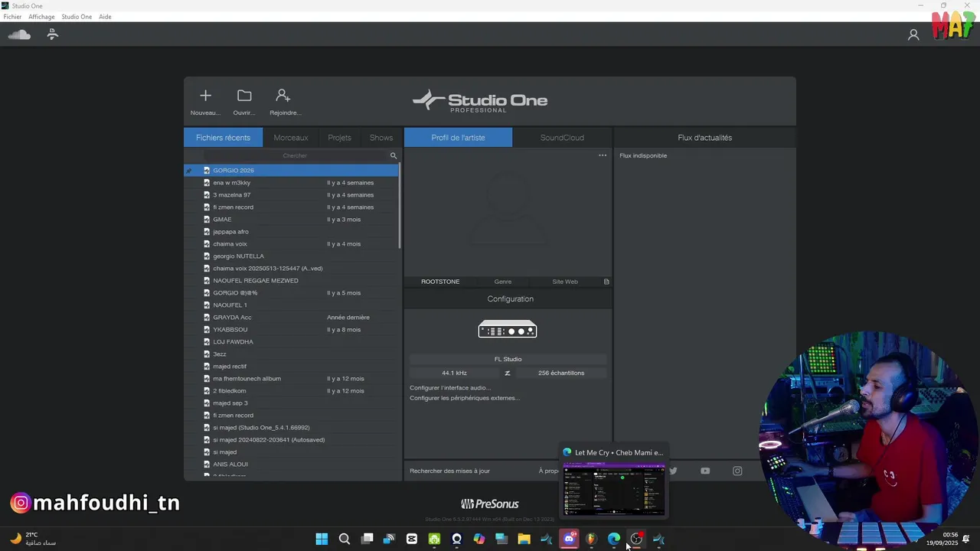Click the Site Web field

coord(565,282)
